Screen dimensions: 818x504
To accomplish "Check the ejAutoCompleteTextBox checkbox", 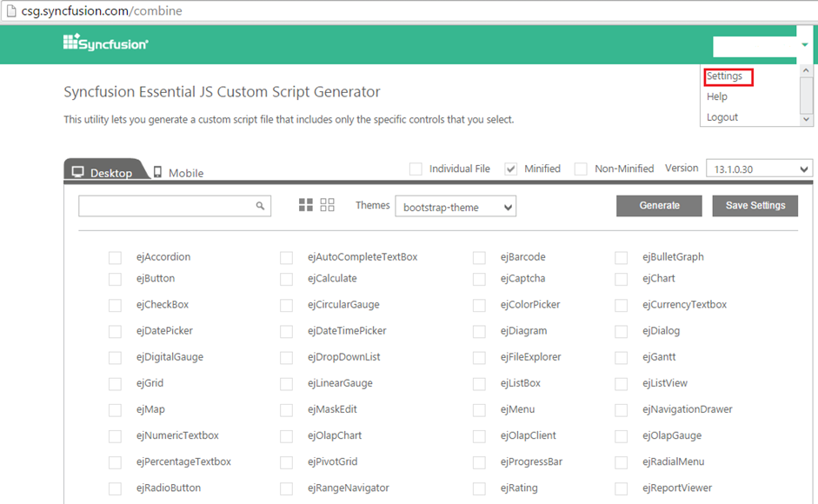I will click(x=286, y=258).
